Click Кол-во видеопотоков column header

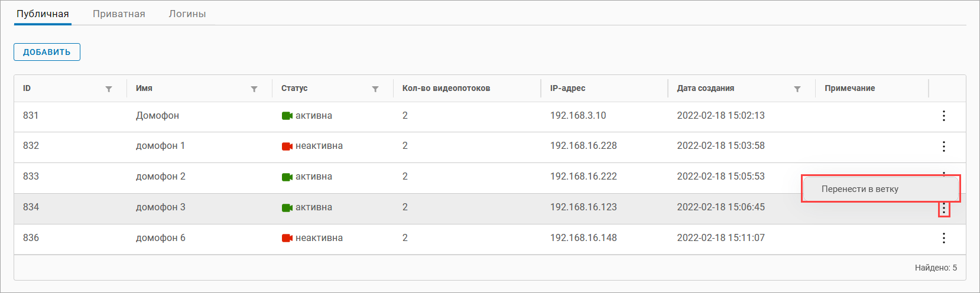446,88
